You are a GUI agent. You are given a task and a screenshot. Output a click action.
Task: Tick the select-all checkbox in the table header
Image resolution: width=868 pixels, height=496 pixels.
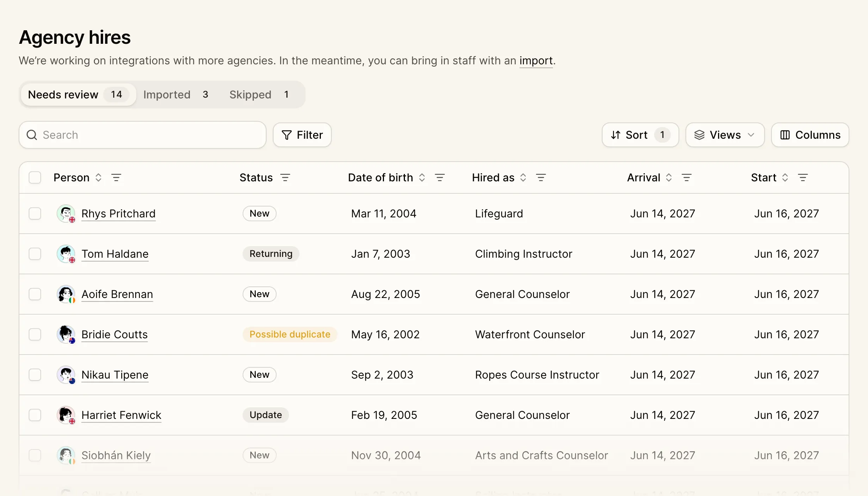[35, 177]
